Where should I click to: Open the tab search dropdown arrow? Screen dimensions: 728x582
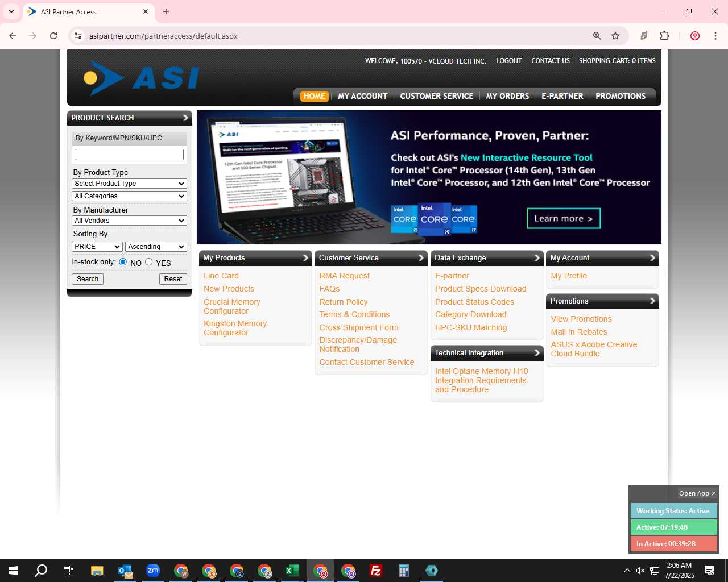[x=11, y=11]
